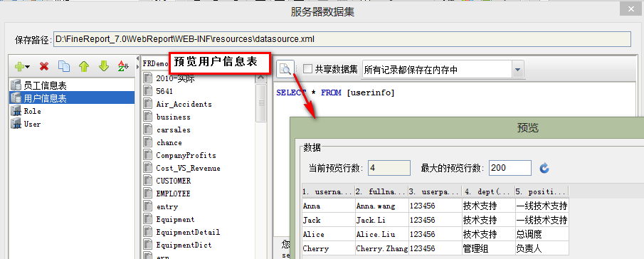This screenshot has width=644, height=259.
Task: Click the Cherry.Zhang fullname cell
Action: [381, 248]
